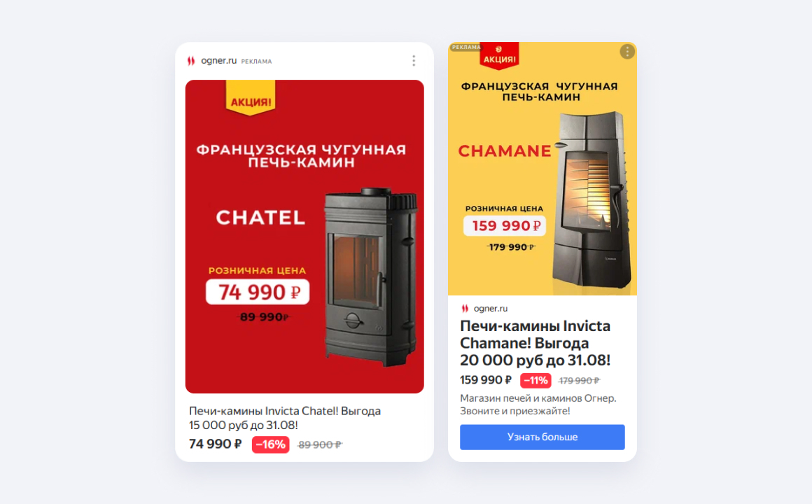Viewport: 812px width, 504px height.
Task: Click the РЕКЛАМА label on Chamane banner
Action: pos(466,47)
